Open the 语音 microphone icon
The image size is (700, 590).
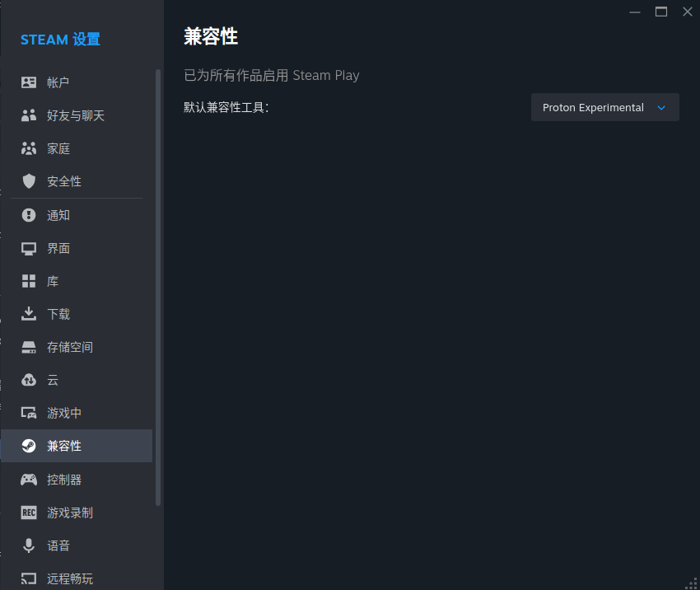pyautogui.click(x=29, y=546)
